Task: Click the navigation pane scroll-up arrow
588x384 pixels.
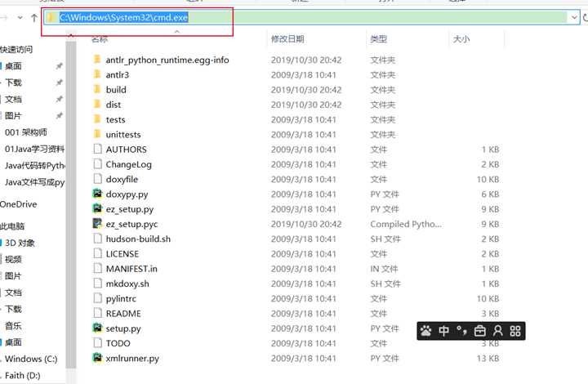Action: 70,36
